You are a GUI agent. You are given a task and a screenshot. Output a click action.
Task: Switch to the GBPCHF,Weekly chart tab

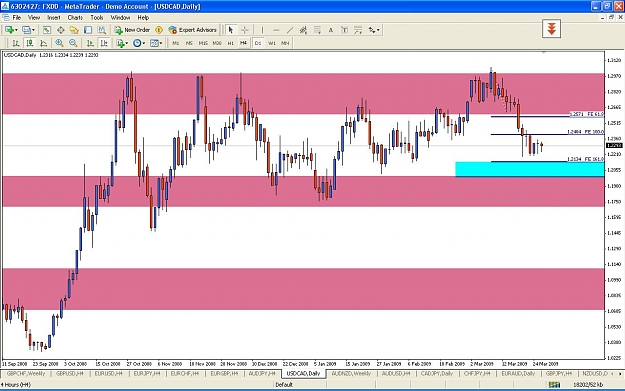[26, 374]
